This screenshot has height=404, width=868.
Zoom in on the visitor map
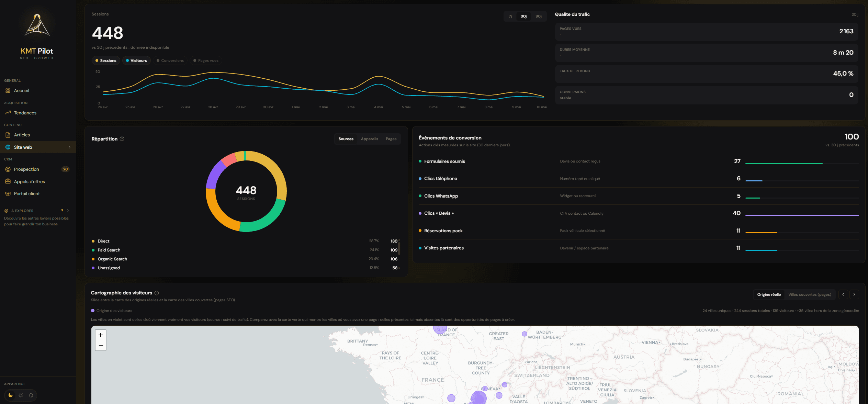point(101,335)
